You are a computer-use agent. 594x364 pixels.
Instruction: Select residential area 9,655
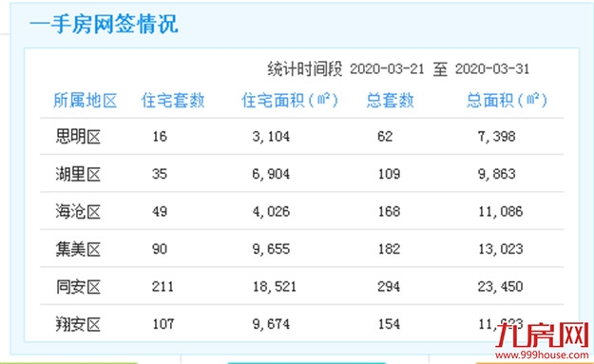coord(271,249)
